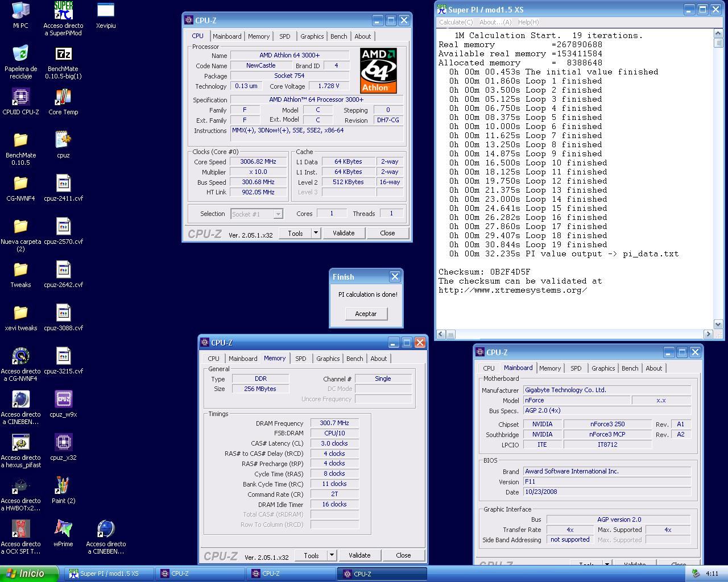This screenshot has width=728, height=582.
Task: Expand Tools dropdown arrow in CPU-Z Memory window
Action: (332, 555)
